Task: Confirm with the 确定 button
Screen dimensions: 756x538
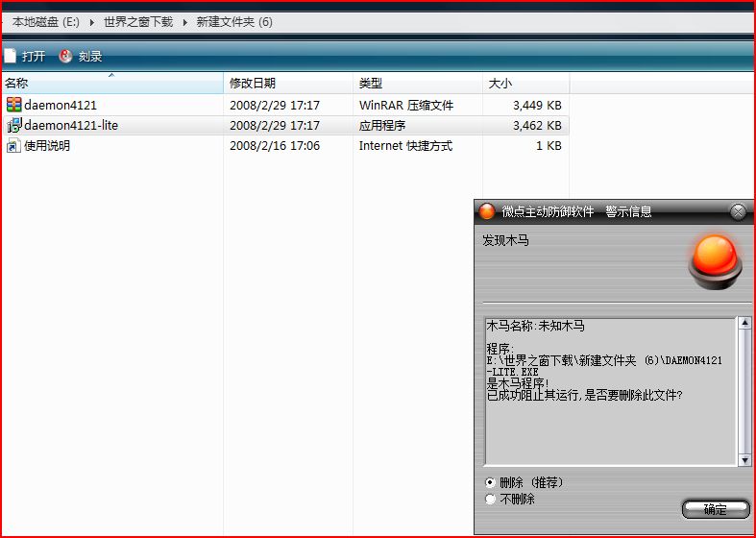Action: (x=716, y=509)
